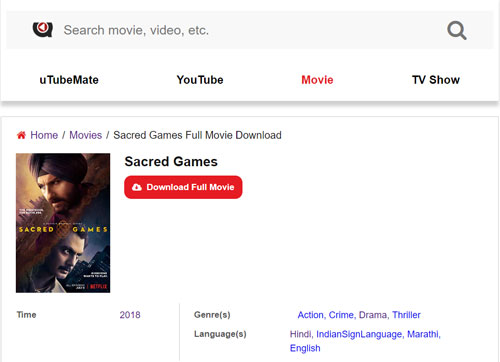This screenshot has height=362, width=500.
Task: Select the Movie tab
Action: click(x=317, y=80)
